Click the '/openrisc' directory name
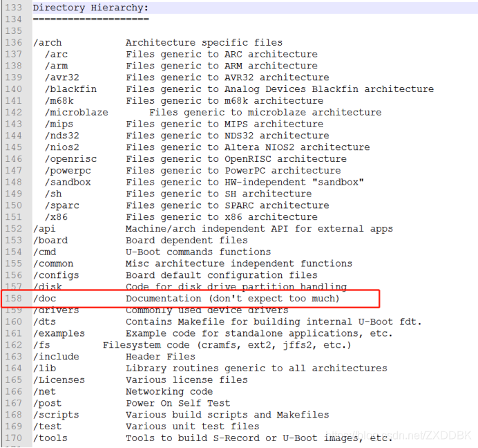 [70, 159]
